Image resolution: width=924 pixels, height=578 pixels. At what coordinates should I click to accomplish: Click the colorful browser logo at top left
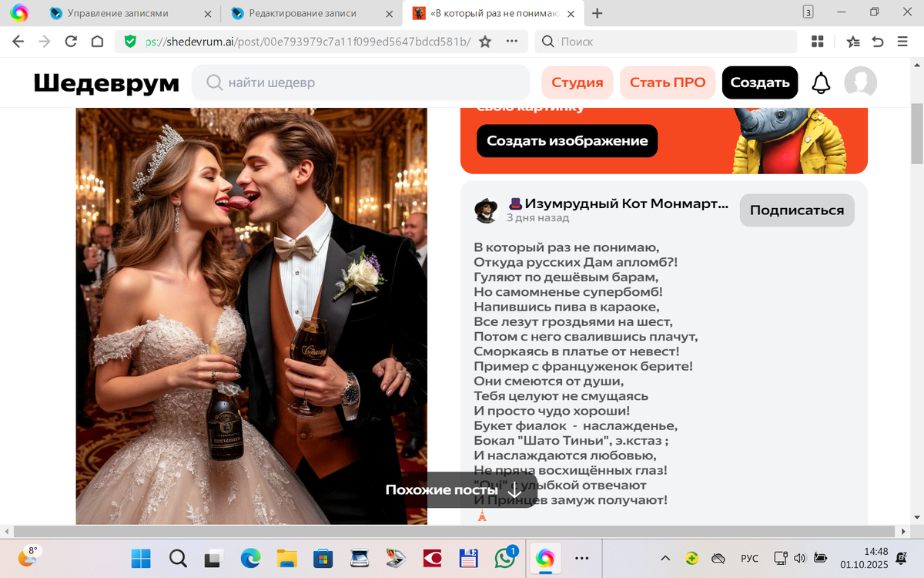point(19,13)
